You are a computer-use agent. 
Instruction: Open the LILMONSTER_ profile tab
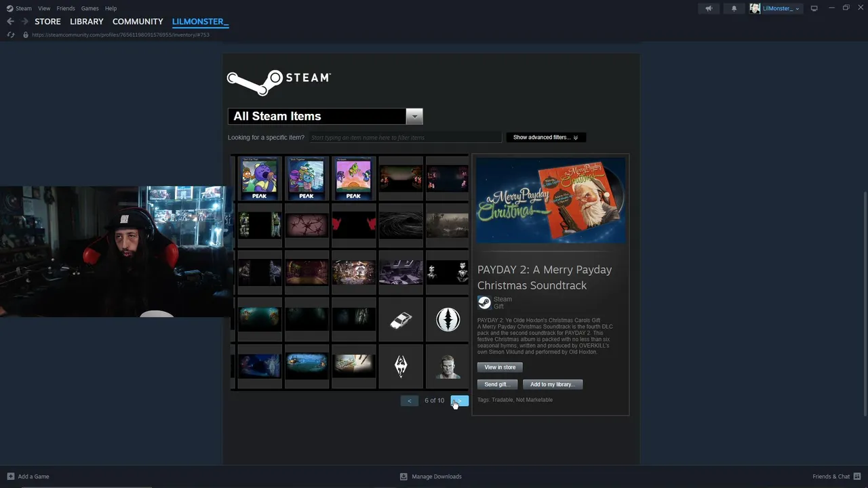click(200, 22)
